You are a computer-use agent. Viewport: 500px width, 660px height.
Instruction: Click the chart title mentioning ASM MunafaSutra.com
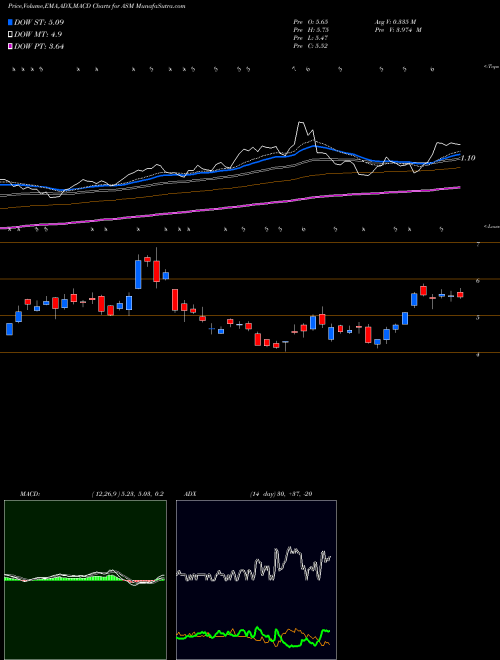(x=97, y=6)
